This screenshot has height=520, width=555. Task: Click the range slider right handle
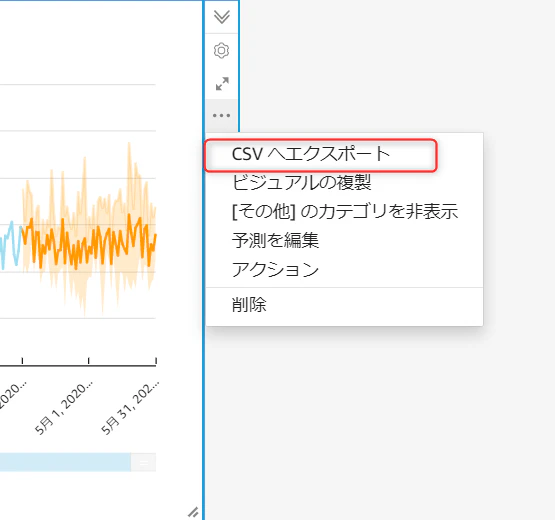143,462
